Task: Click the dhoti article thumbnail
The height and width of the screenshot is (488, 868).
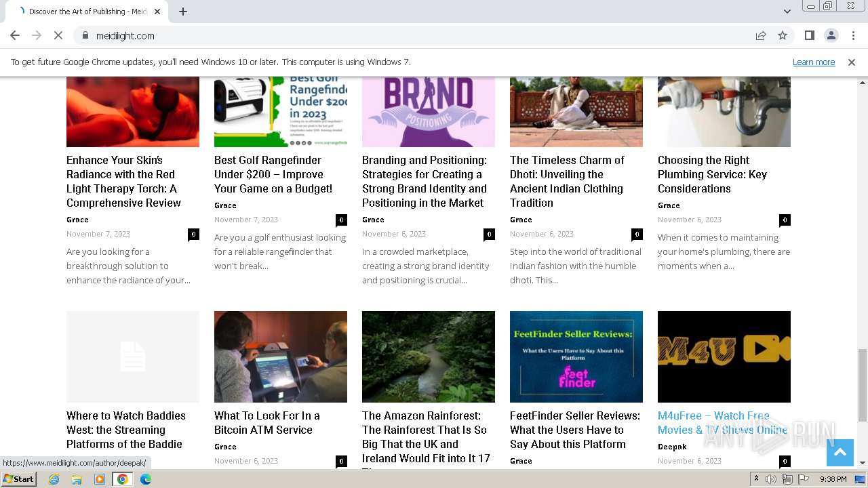Action: coord(576,112)
